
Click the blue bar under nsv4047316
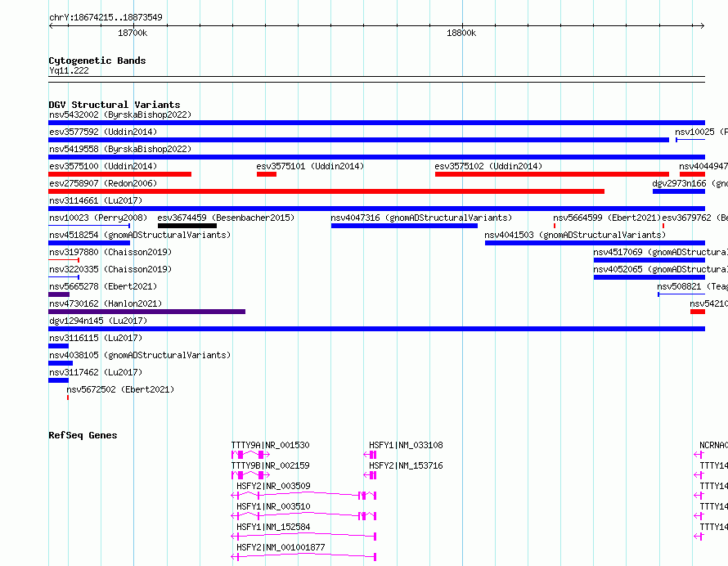[404, 226]
